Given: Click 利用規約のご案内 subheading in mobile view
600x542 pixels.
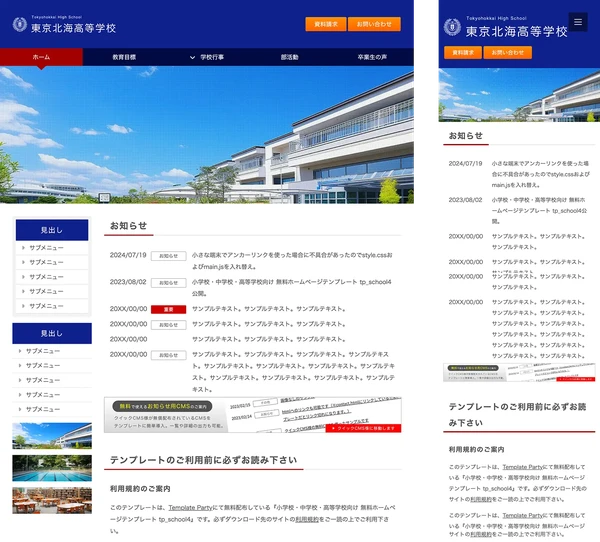Looking at the screenshot, I should pyautogui.click(x=476, y=449).
